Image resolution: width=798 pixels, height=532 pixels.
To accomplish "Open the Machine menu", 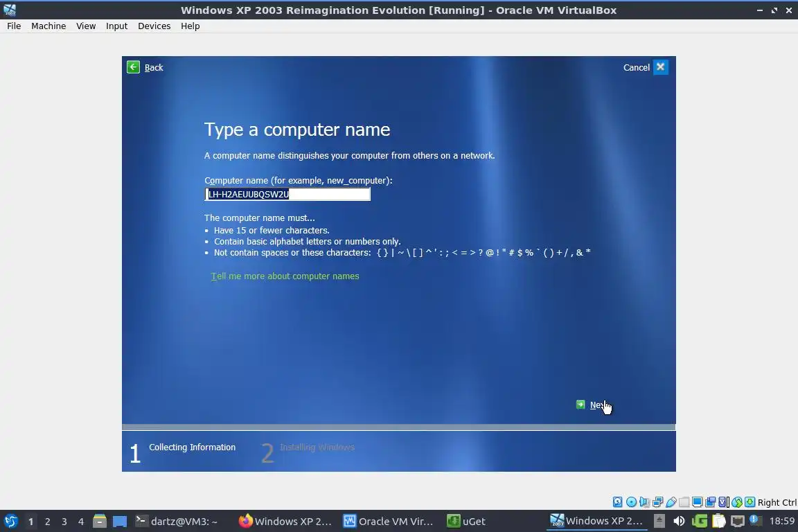I will coord(48,26).
